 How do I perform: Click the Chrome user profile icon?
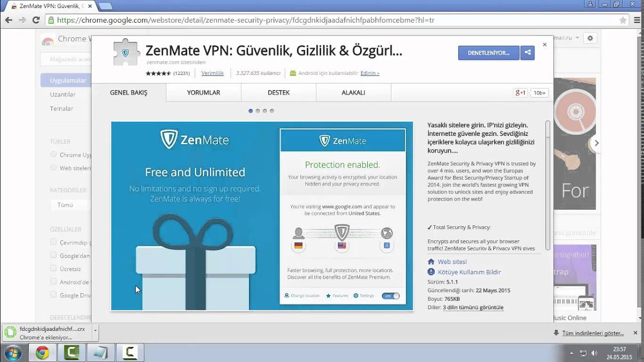point(591,4)
